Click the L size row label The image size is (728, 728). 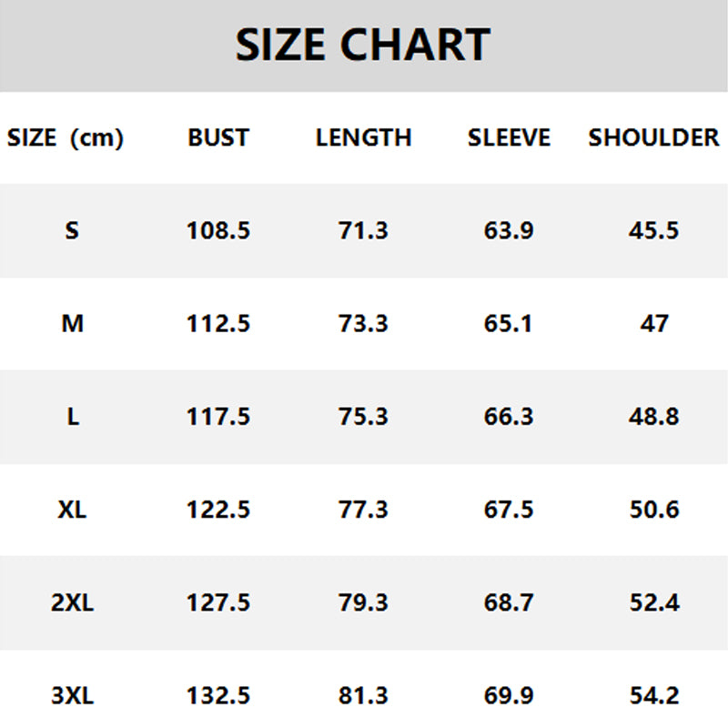(72, 417)
